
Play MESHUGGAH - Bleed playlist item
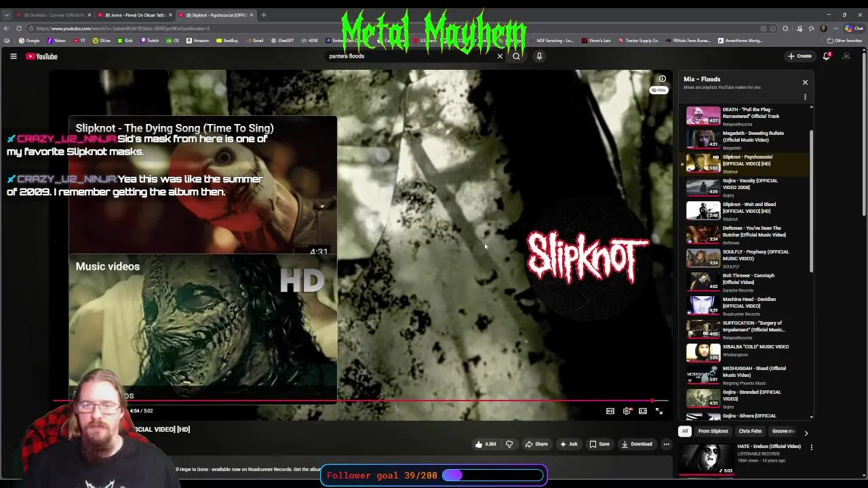746,375
